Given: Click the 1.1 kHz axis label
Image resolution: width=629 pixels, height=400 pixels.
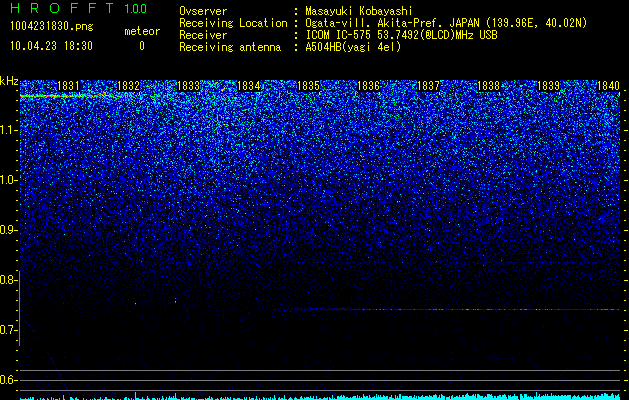Looking at the screenshot, I should coord(8,130).
